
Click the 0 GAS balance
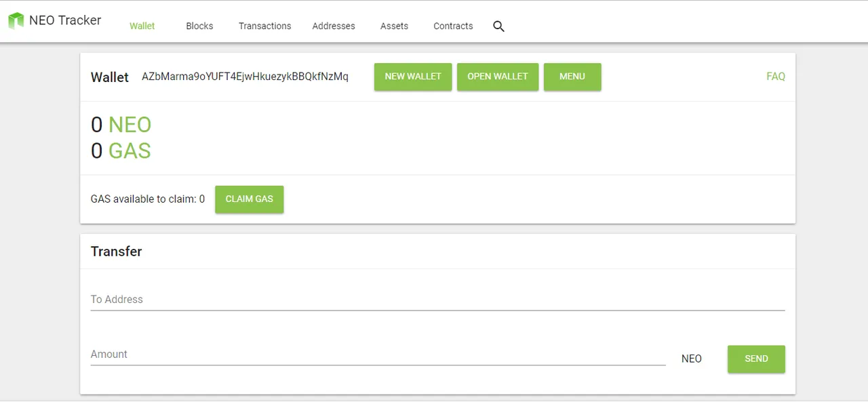tap(121, 150)
